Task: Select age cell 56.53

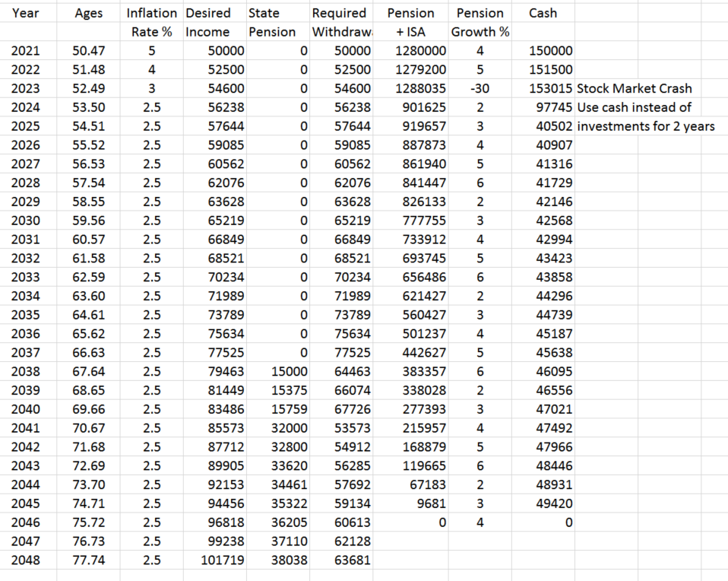Action: (x=88, y=164)
